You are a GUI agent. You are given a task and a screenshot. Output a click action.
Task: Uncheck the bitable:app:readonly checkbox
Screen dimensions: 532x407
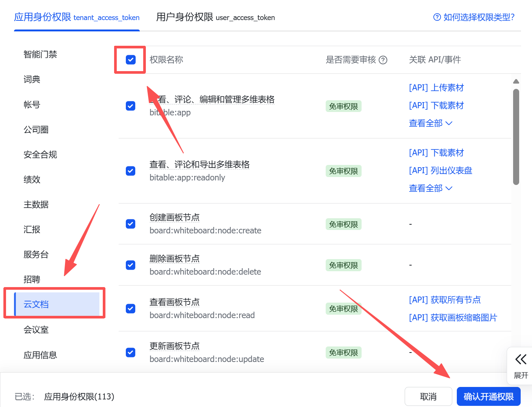[x=131, y=171]
